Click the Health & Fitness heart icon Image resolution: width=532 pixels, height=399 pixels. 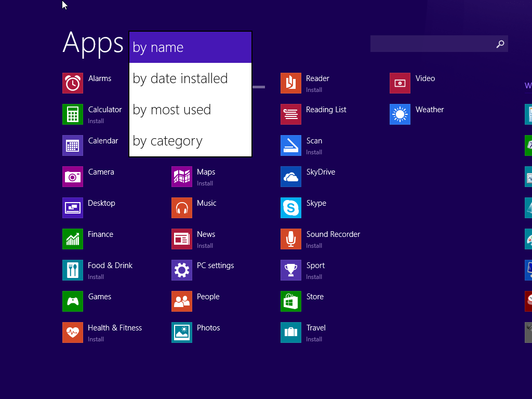[x=73, y=333]
